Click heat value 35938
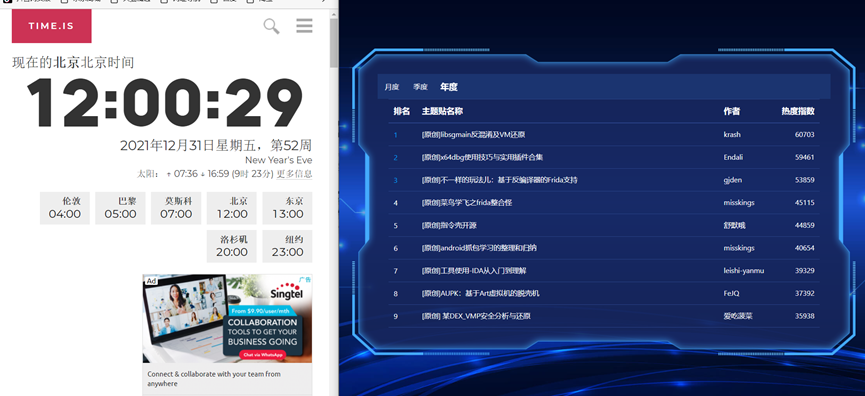Viewport: 865px width, 396px height. pyautogui.click(x=804, y=316)
